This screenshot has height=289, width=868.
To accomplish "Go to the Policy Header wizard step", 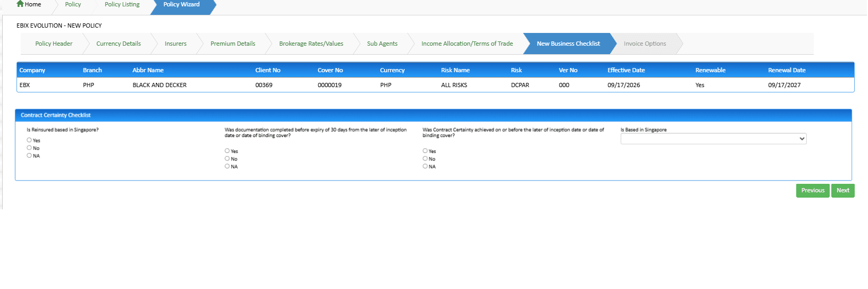I will click(54, 44).
